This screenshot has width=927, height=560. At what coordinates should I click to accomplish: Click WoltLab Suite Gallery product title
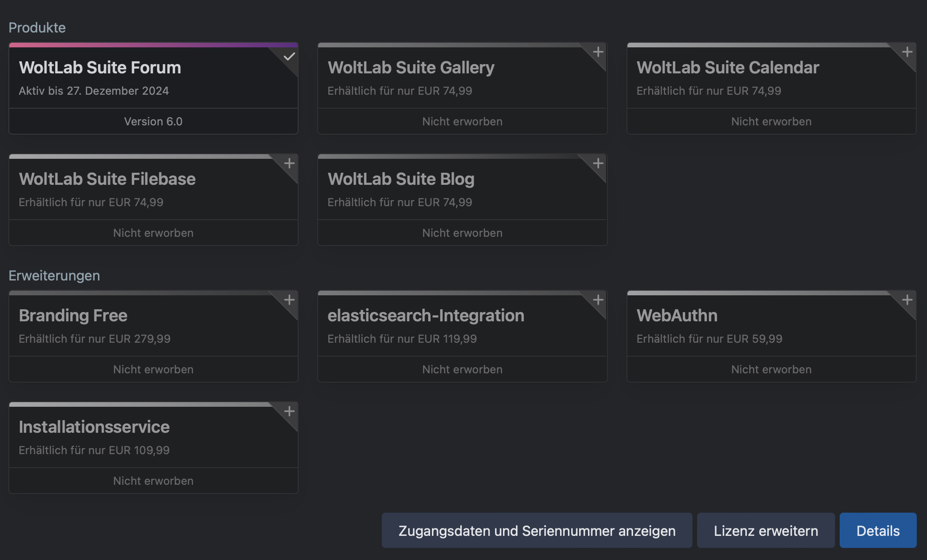[x=411, y=68]
